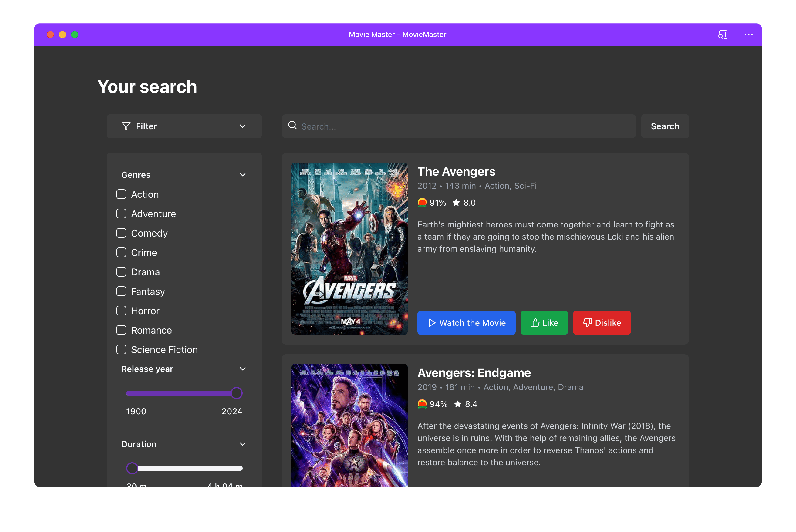The image size is (796, 532).
Task: Click the funnel filter icon
Action: click(126, 126)
